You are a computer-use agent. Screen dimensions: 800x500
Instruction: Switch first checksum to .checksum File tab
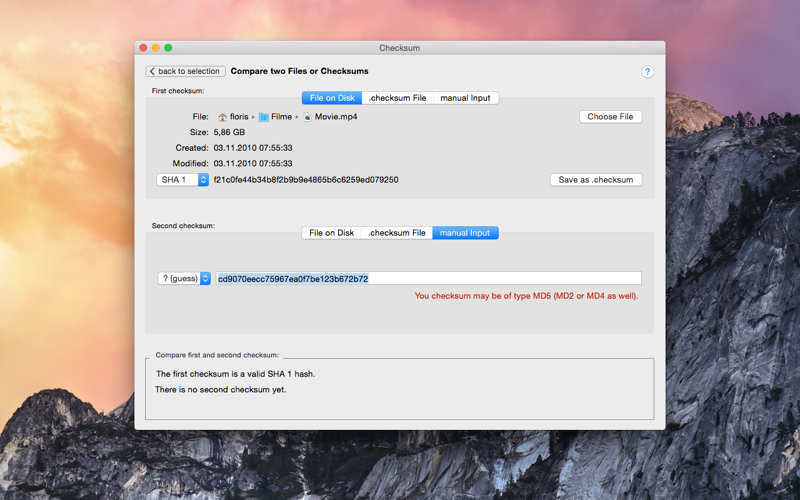pyautogui.click(x=397, y=98)
